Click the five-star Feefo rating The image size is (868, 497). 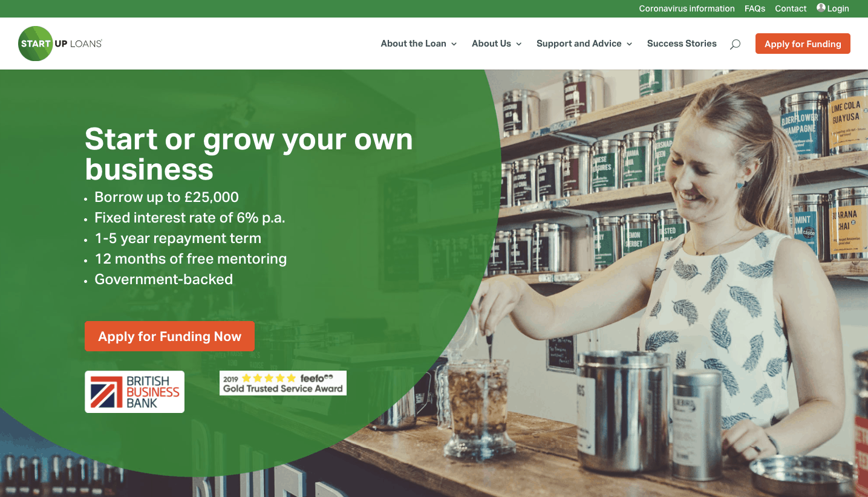(x=269, y=378)
